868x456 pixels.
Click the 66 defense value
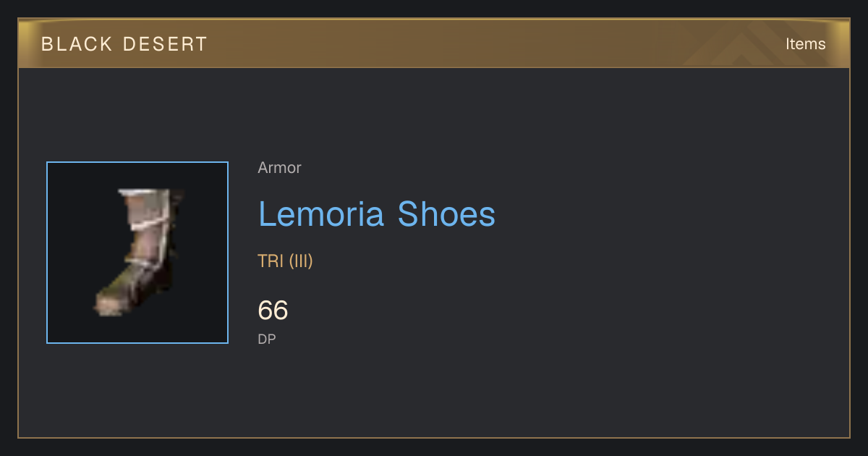pos(273,311)
